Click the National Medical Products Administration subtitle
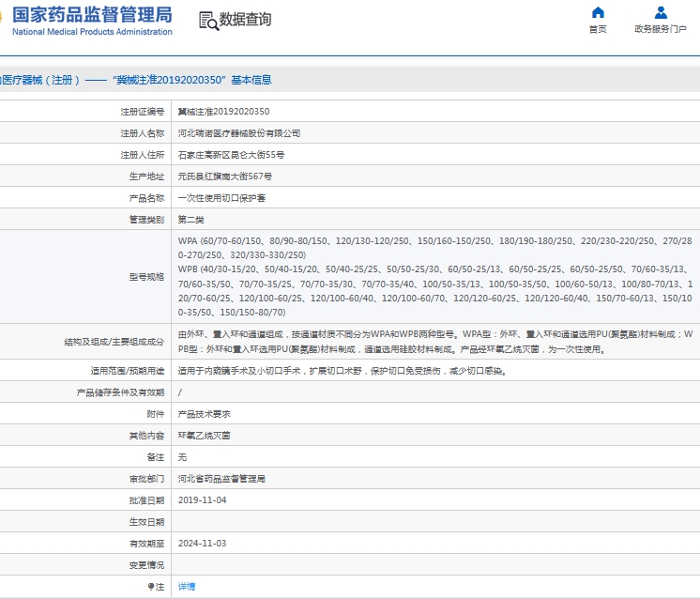 pyautogui.click(x=92, y=32)
